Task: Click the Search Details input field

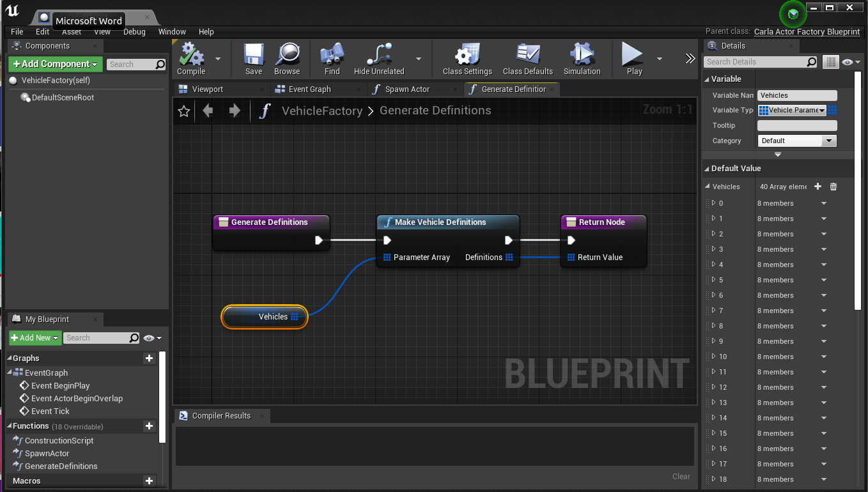Action: pyautogui.click(x=754, y=62)
